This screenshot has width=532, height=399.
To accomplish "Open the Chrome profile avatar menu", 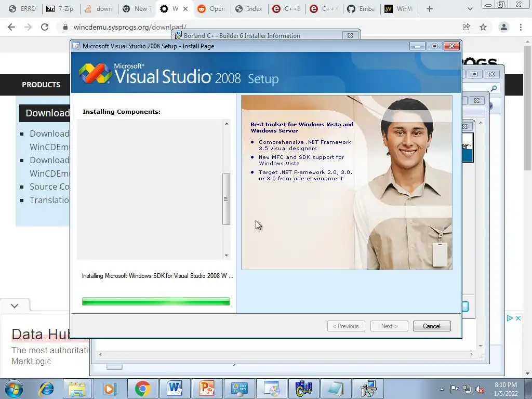I will 504,27.
